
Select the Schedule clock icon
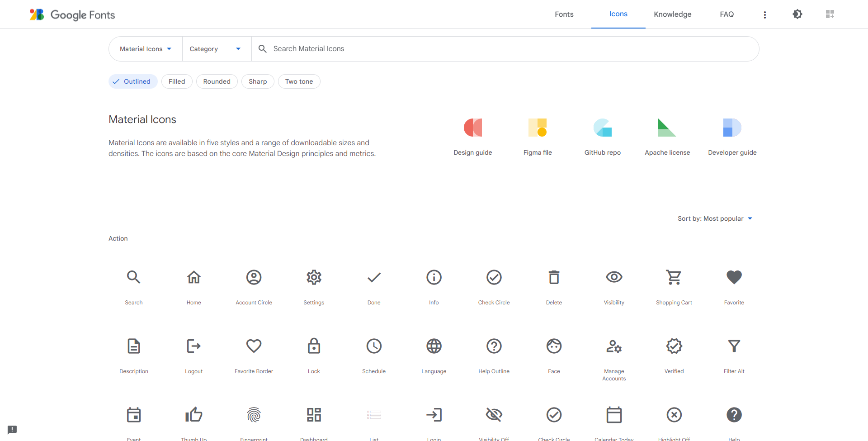374,346
